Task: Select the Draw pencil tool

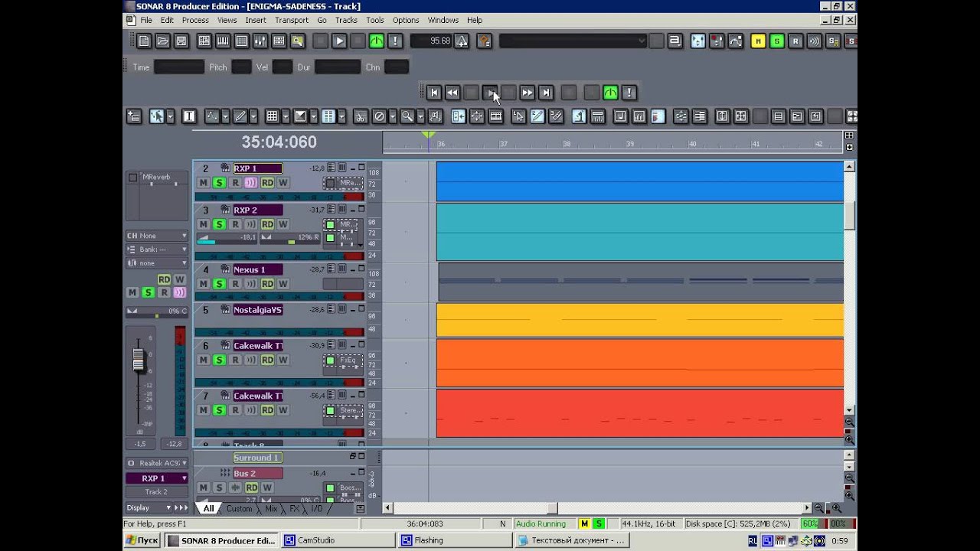Action: (x=240, y=116)
